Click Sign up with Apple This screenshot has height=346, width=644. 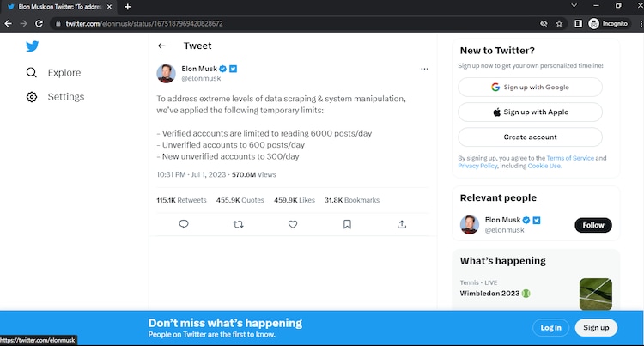coord(530,112)
